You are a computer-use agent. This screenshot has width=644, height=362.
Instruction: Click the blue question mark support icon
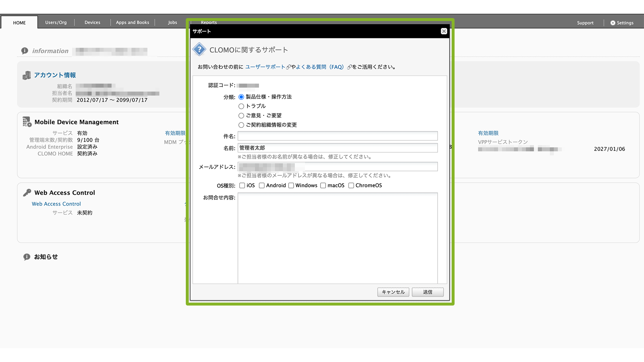click(199, 50)
